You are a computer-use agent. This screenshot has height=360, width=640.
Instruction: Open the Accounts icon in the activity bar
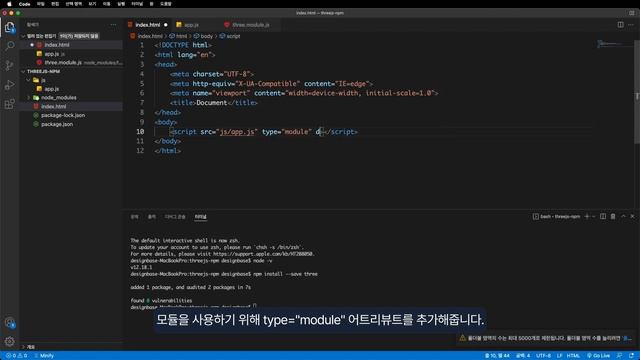click(10, 322)
